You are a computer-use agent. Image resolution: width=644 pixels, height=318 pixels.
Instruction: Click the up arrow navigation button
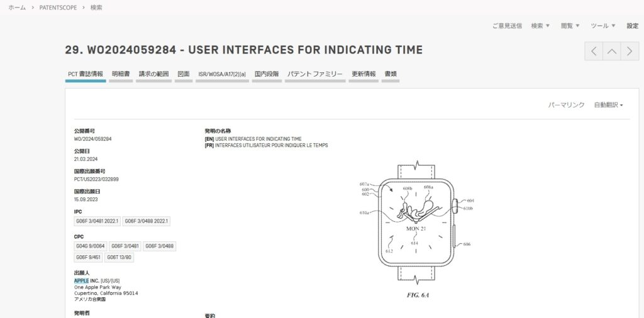point(611,52)
